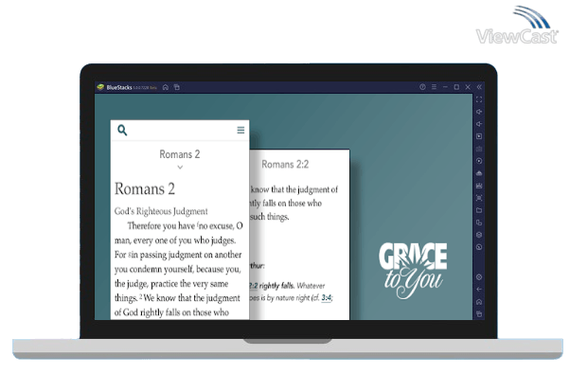Image resolution: width=570 pixels, height=392 pixels.
Task: Click the Android back arrow in sidebar
Action: 479,289
